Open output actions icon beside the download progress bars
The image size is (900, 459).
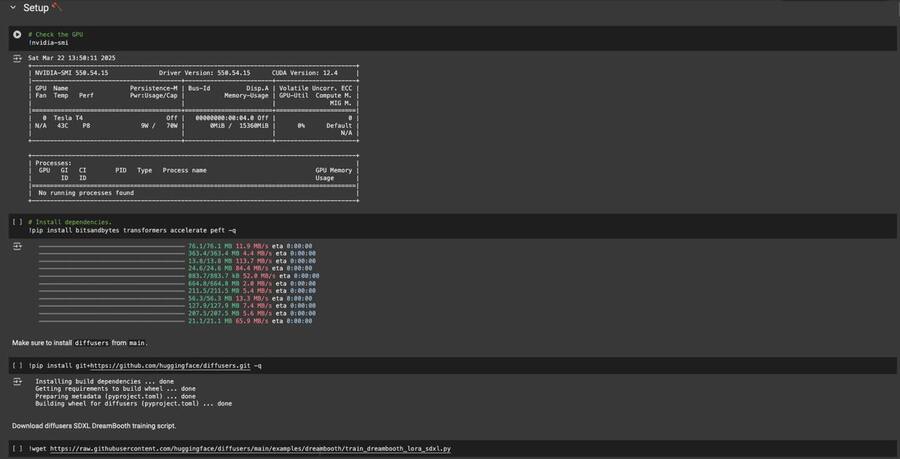point(17,246)
